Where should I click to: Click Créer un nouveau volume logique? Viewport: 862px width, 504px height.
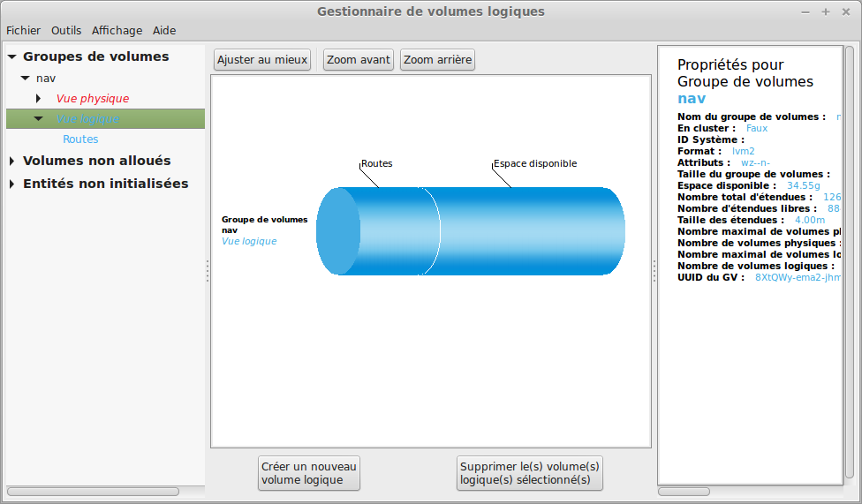[x=309, y=473]
